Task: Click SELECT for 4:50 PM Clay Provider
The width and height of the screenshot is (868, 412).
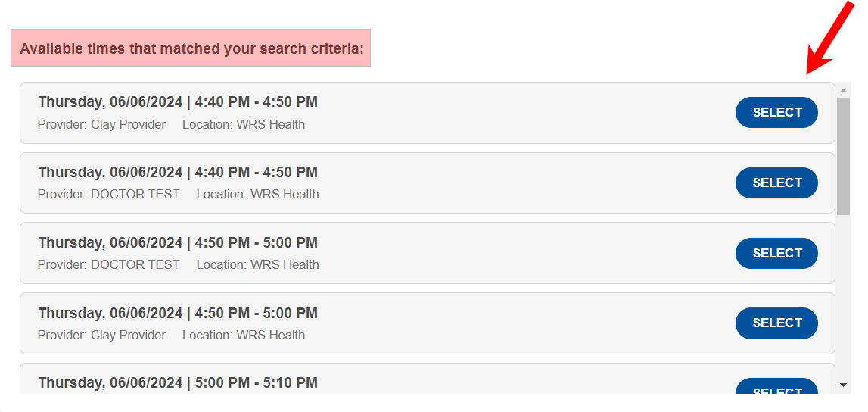Action: pos(776,323)
